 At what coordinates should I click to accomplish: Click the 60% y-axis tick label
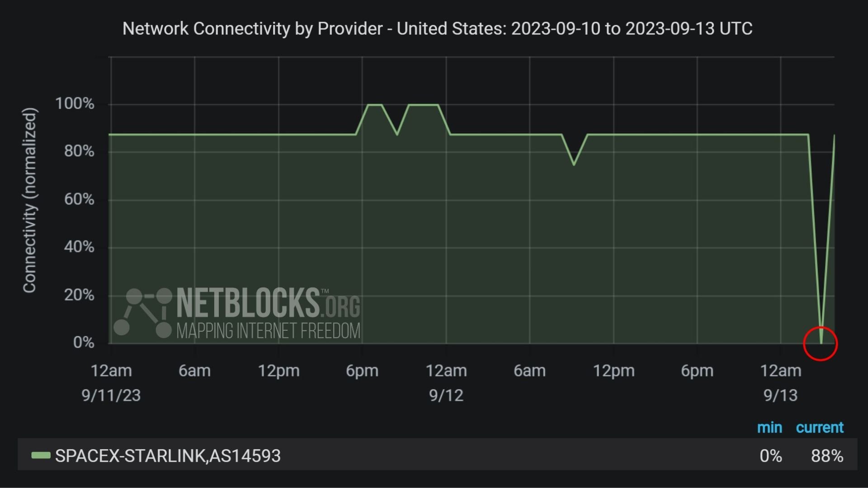79,199
